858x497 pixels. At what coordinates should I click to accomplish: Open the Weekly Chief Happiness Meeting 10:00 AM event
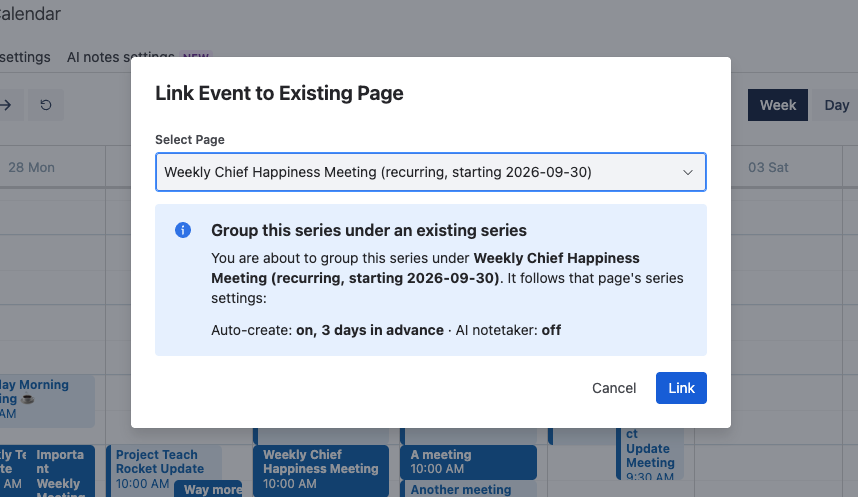pyautogui.click(x=321, y=470)
